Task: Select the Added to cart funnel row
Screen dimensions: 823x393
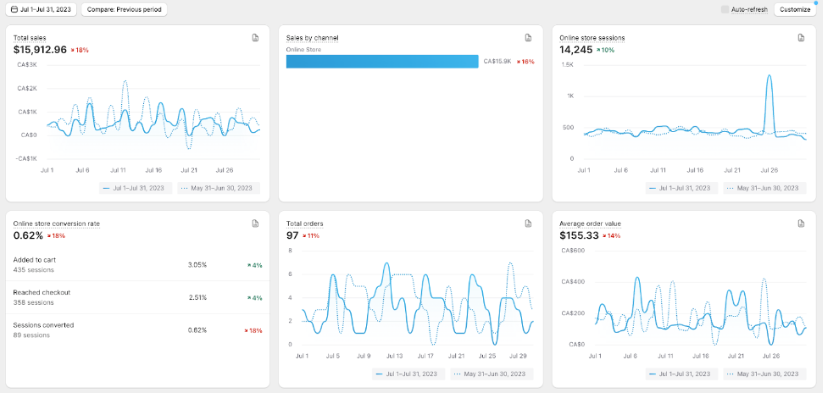Action: 138,264
